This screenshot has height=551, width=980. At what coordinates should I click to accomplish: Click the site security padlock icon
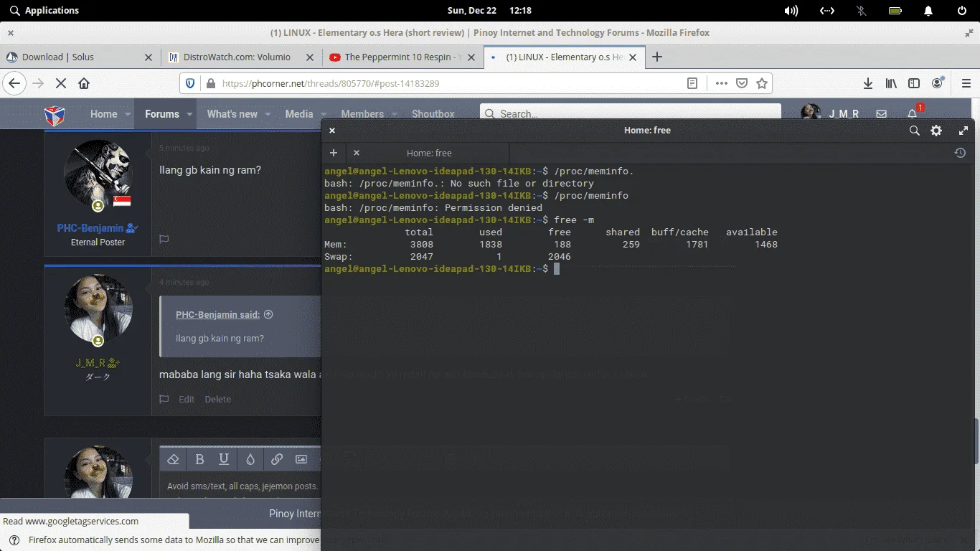click(x=210, y=83)
